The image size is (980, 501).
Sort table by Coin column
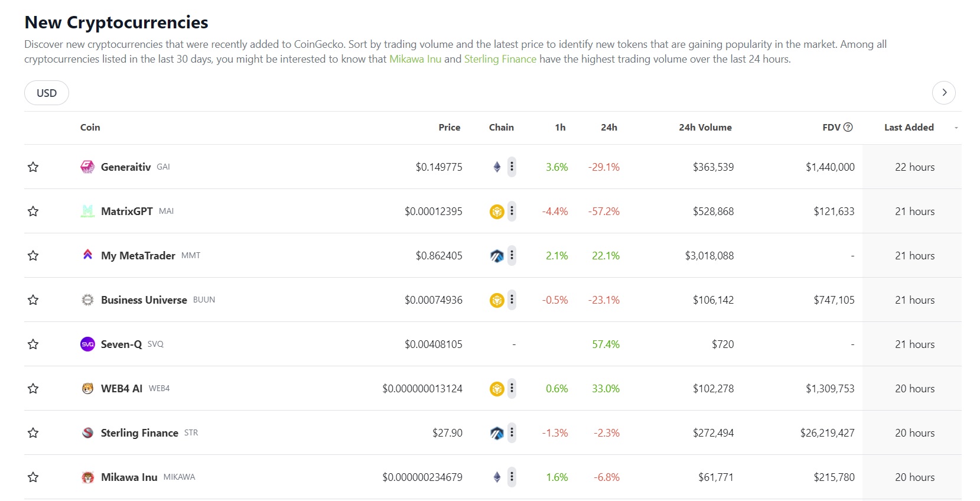click(x=90, y=127)
